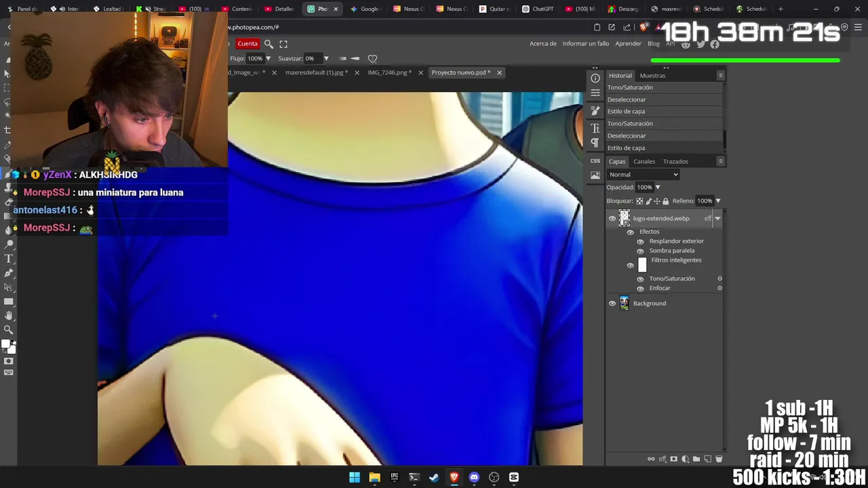Click the Opacidad 100% value field
The height and width of the screenshot is (488, 868).
point(644,188)
